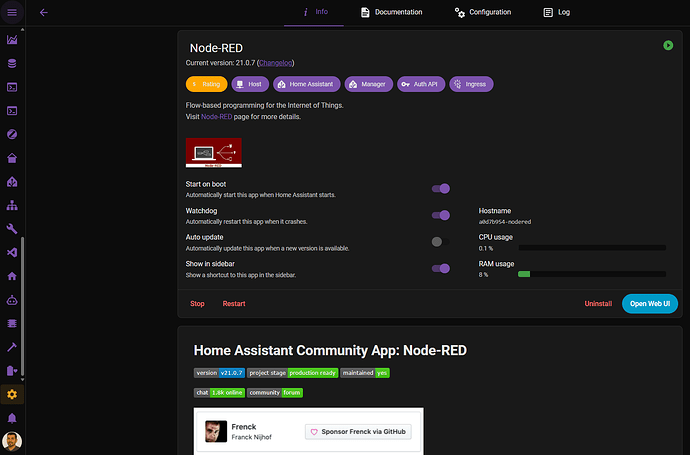Click the Auth API capability chip
690x455 pixels.
click(x=421, y=84)
